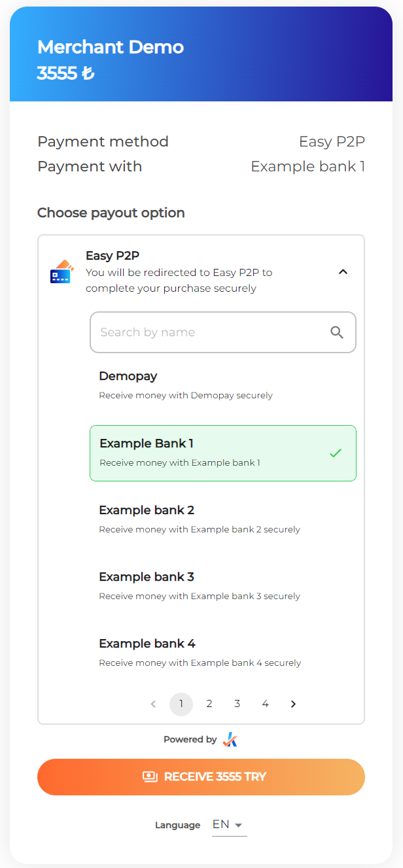Click the Easy P2P card icon
403x868 pixels.
point(61,271)
